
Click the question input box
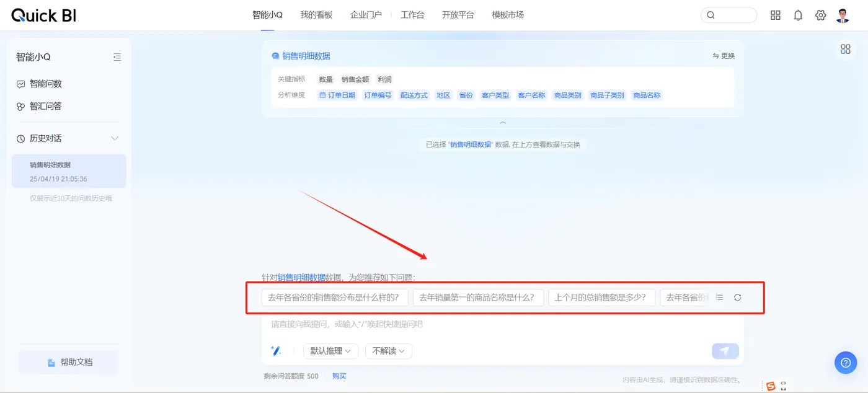tap(502, 324)
